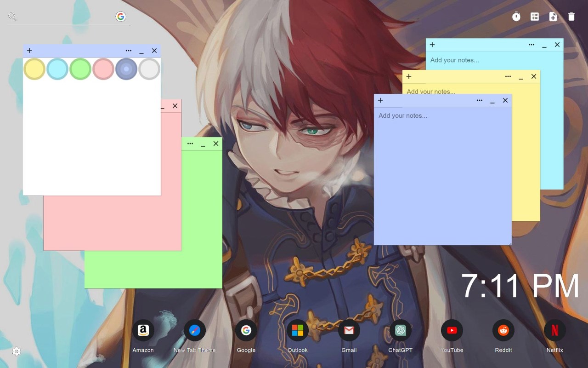588x368 pixels.
Task: Create a new sticky note
Action: click(x=553, y=17)
